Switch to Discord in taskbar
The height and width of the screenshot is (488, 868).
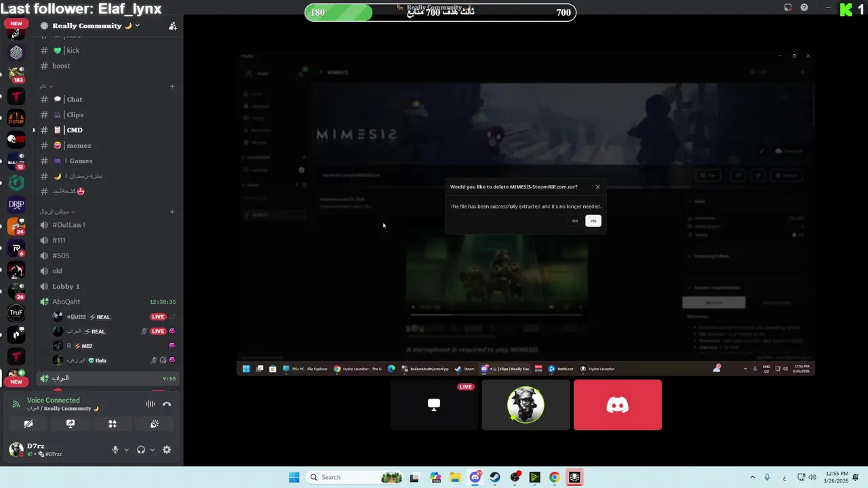[475, 477]
